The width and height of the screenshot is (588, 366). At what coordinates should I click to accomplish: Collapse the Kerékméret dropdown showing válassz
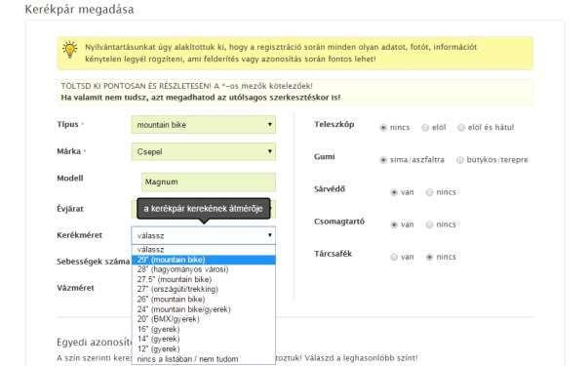[204, 235]
